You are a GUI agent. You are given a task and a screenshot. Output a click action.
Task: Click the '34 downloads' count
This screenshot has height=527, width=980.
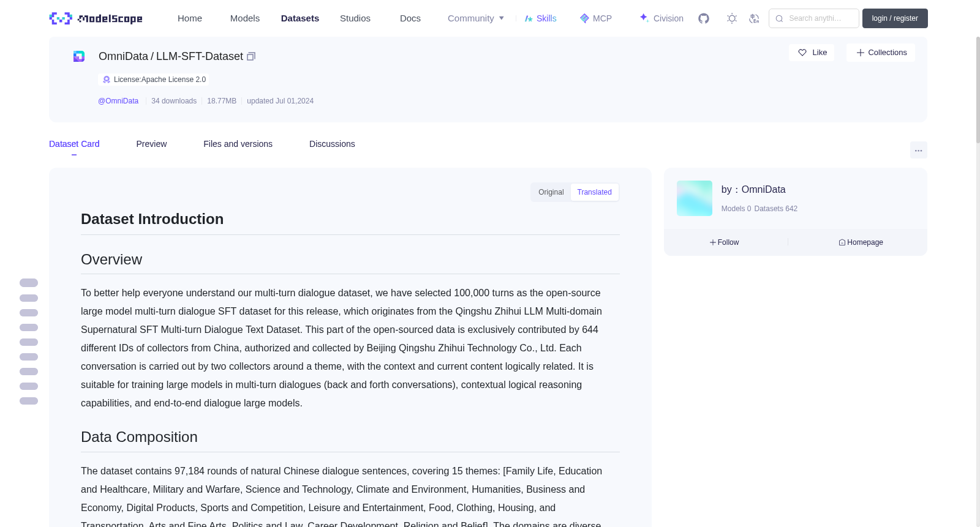(174, 101)
